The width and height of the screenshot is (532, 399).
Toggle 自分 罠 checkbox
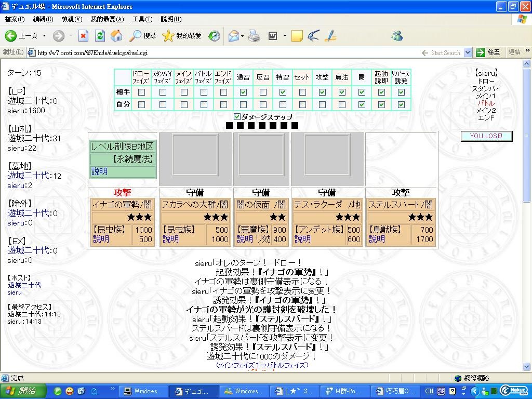[362, 104]
